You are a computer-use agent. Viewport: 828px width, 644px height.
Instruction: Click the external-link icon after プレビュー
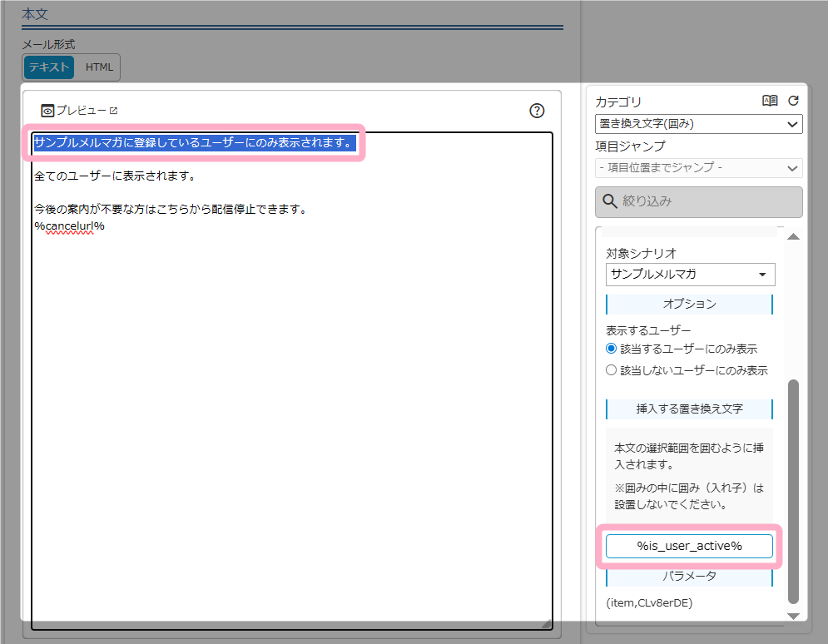click(x=114, y=111)
